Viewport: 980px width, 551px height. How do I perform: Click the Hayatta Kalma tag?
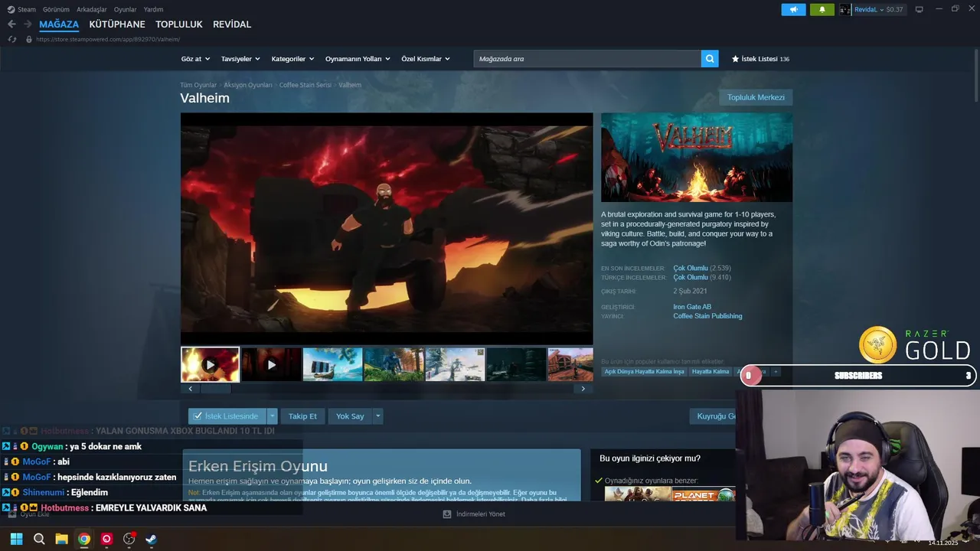coord(710,372)
